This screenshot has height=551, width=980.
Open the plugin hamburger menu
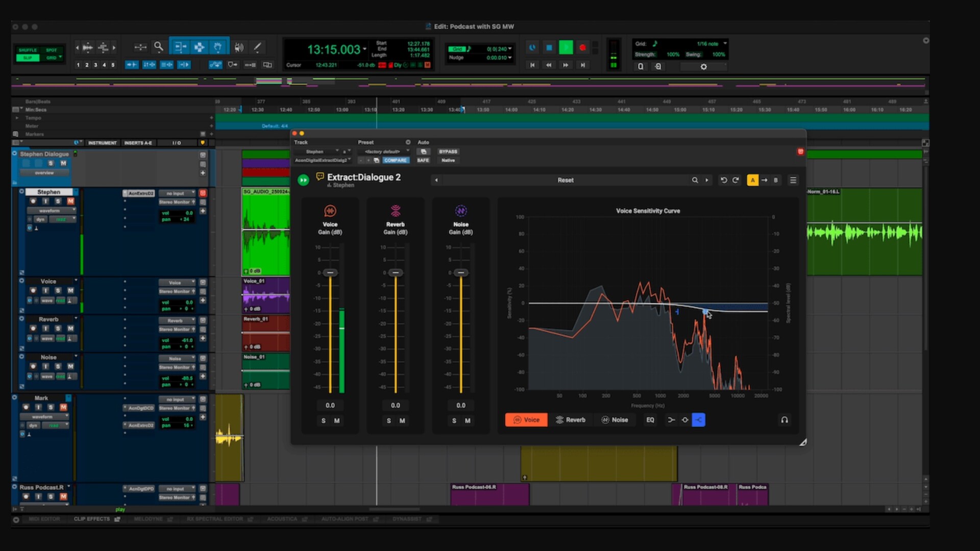point(793,180)
